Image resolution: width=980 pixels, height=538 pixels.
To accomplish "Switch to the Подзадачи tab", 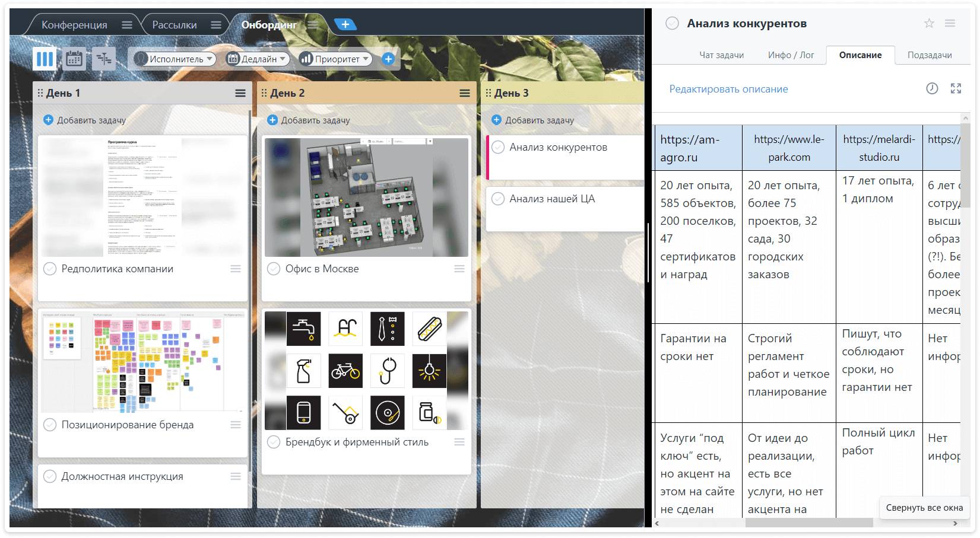I will 929,55.
